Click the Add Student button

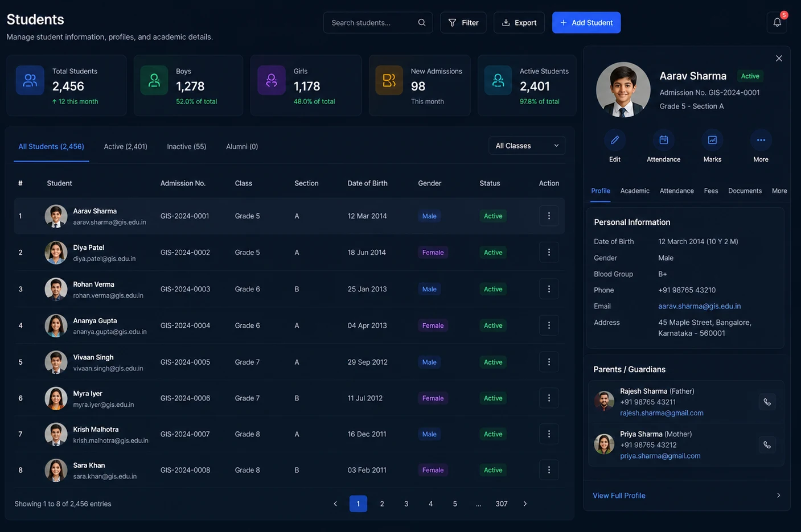pos(586,23)
